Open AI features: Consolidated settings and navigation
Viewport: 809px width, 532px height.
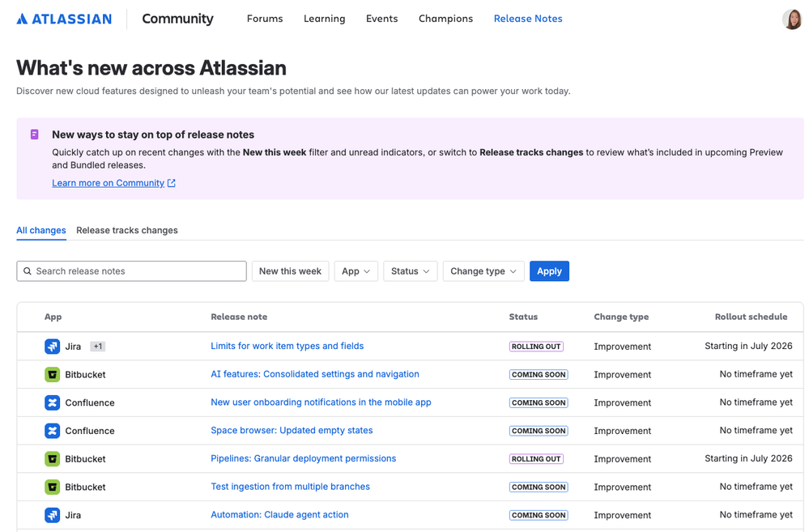[315, 374]
